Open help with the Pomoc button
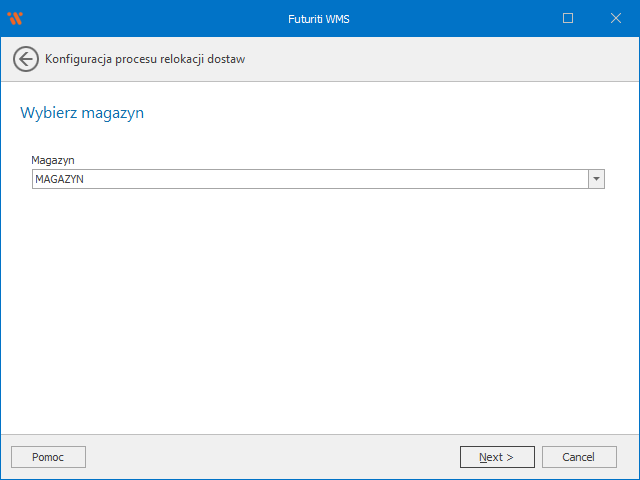The image size is (640, 480). pos(48,457)
